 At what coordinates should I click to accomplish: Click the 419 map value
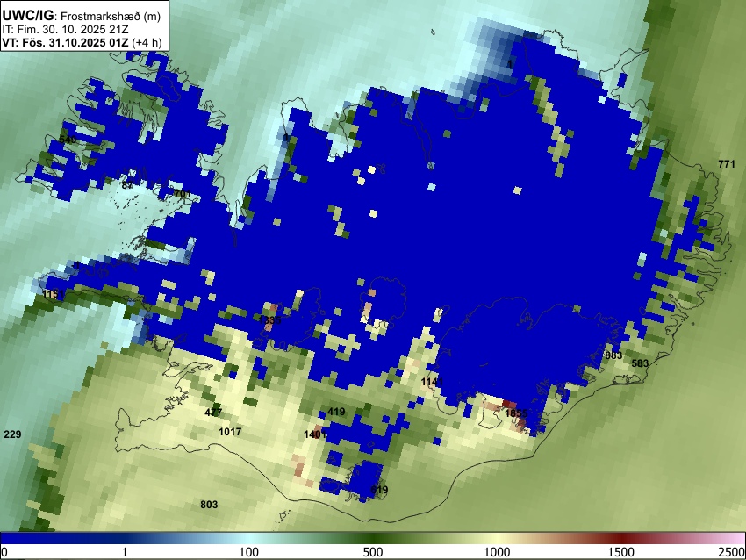coord(336,412)
